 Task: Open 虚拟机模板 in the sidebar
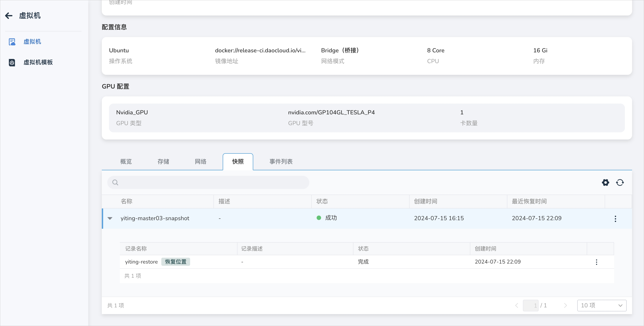tap(38, 62)
